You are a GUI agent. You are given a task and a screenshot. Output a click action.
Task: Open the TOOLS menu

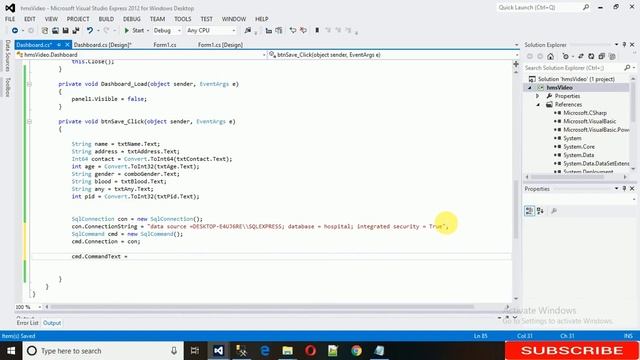pos(182,19)
